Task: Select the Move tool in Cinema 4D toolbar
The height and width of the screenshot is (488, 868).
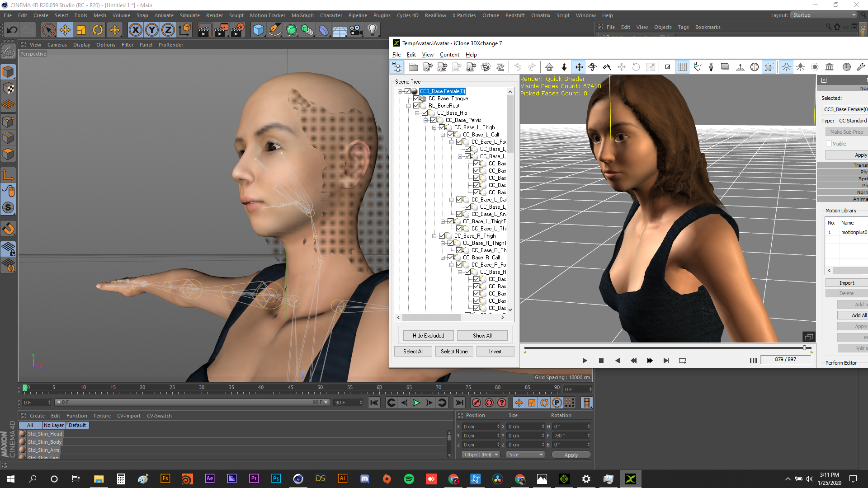Action: (x=65, y=30)
